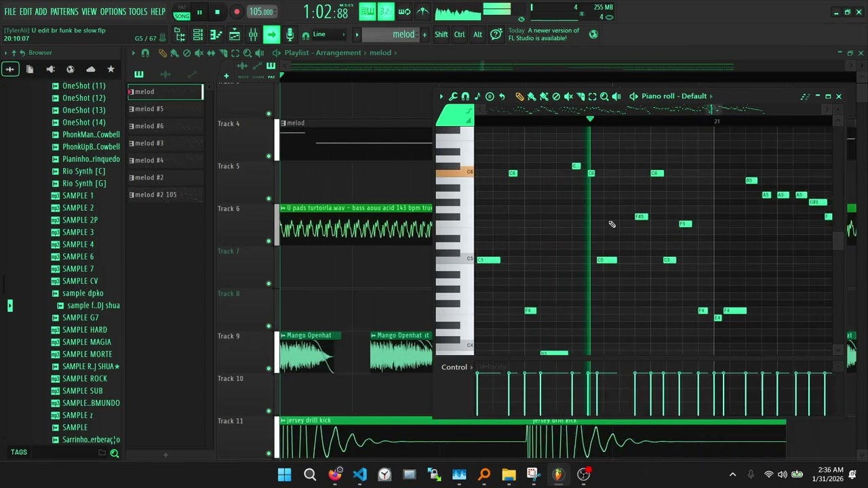Image resolution: width=868 pixels, height=488 pixels.
Task: Toggle the Ctrl key button
Action: (x=460, y=35)
